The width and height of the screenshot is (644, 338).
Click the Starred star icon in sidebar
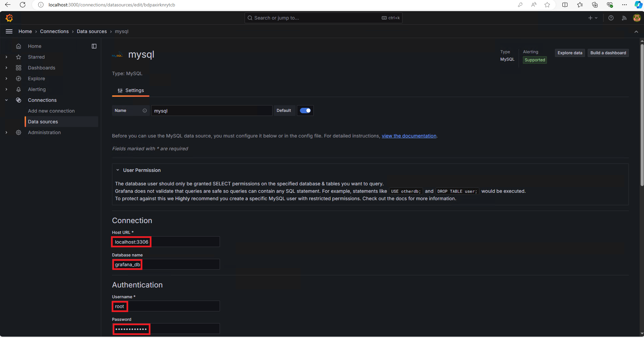tap(19, 57)
